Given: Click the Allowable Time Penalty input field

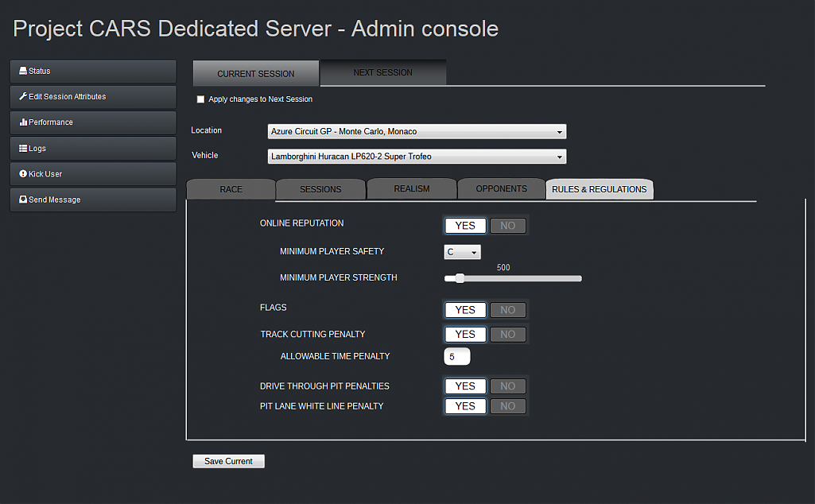Looking at the screenshot, I should 457,356.
